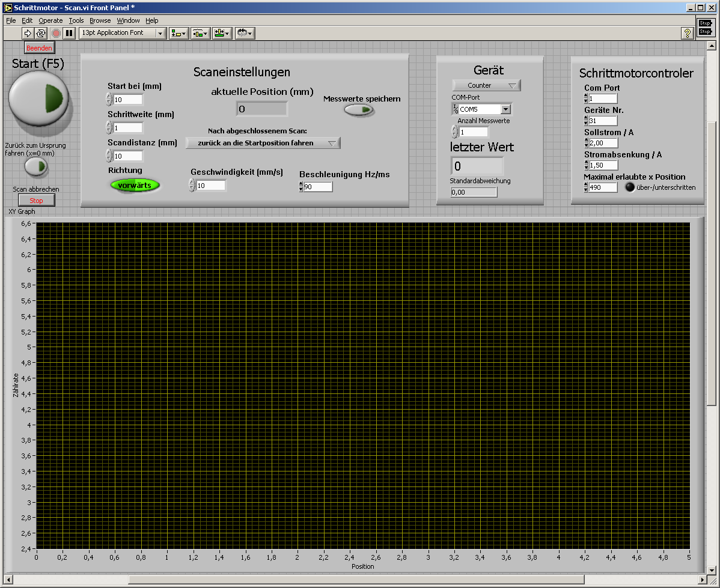Viewport: 720px width, 588px height.
Task: Click the horizontal scrollbar right arrow
Action: (703, 579)
